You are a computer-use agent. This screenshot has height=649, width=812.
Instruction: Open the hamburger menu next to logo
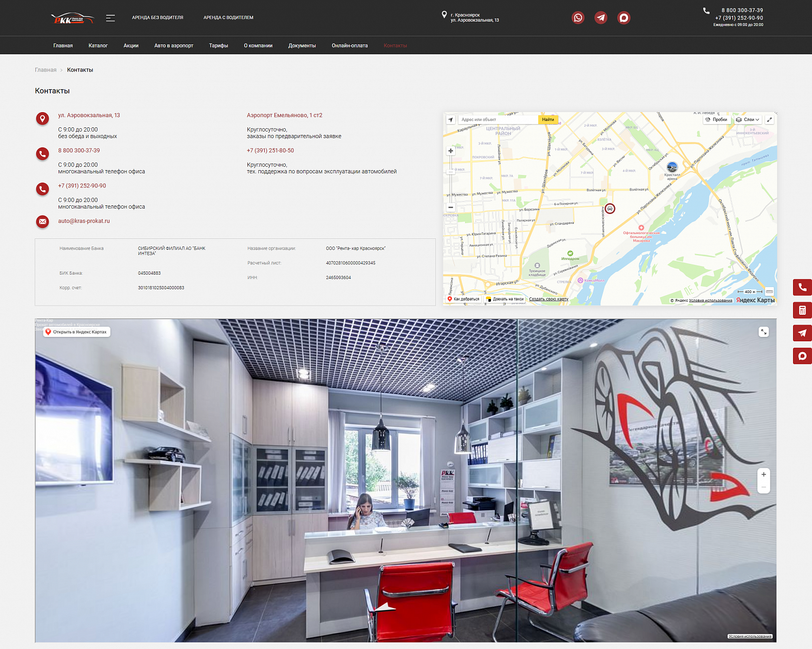[110, 18]
